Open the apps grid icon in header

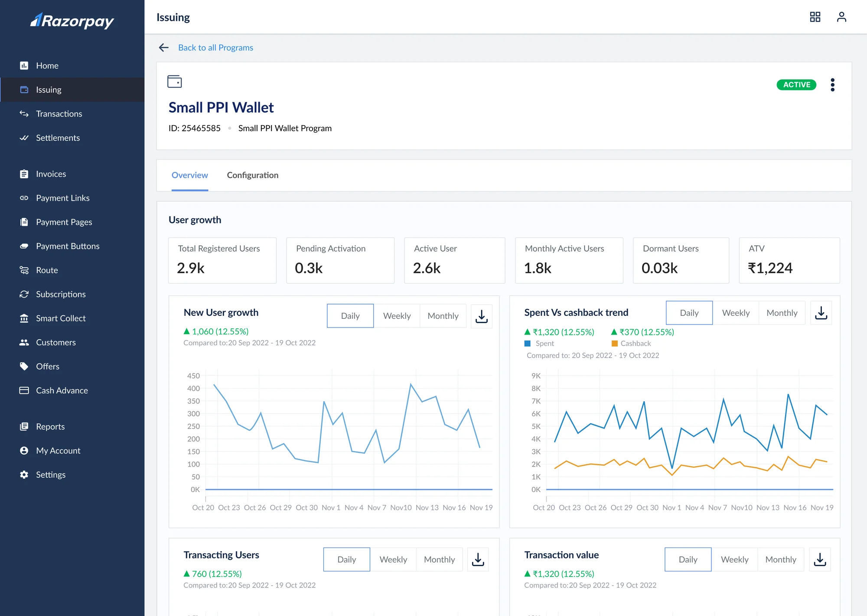pyautogui.click(x=815, y=17)
